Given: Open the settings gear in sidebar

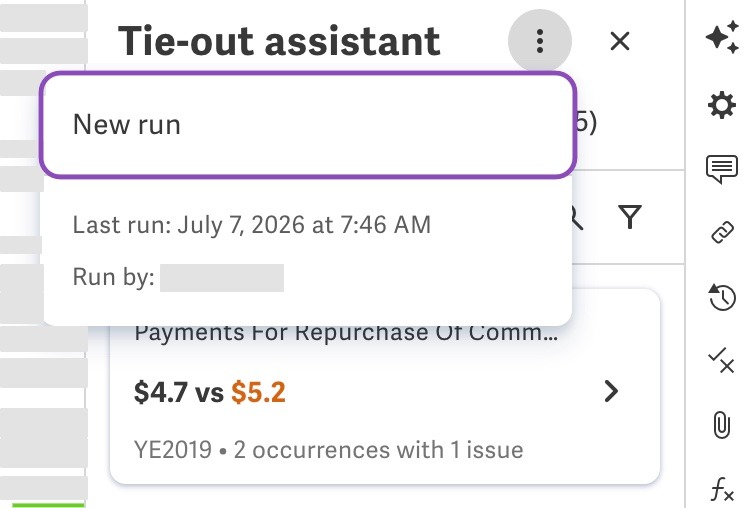Looking at the screenshot, I should pyautogui.click(x=722, y=105).
